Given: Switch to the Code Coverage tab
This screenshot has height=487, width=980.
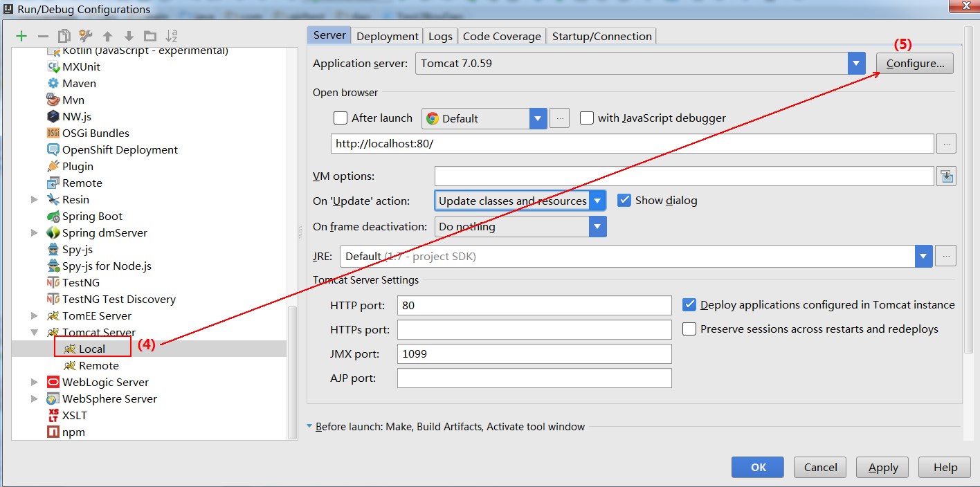Looking at the screenshot, I should 502,36.
